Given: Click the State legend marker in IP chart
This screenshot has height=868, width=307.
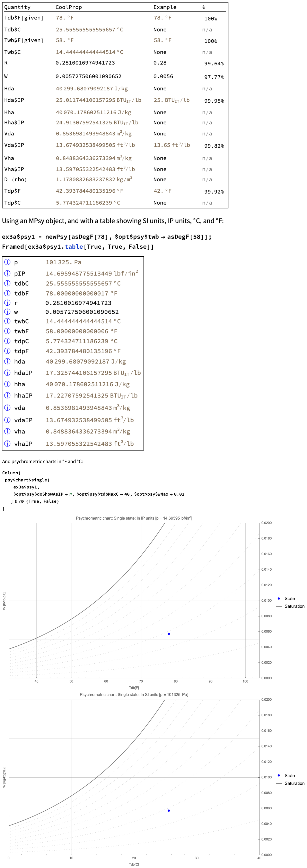Looking at the screenshot, I should pyautogui.click(x=279, y=598).
